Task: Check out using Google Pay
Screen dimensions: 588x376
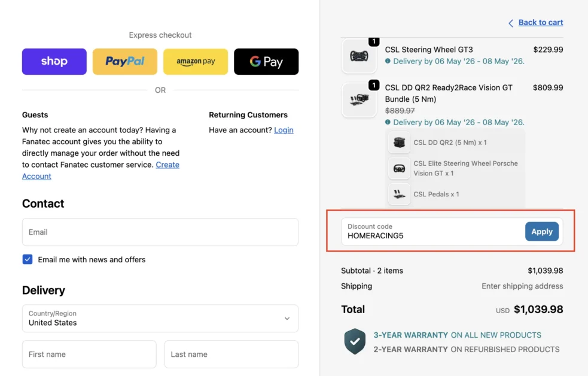Action: click(266, 62)
